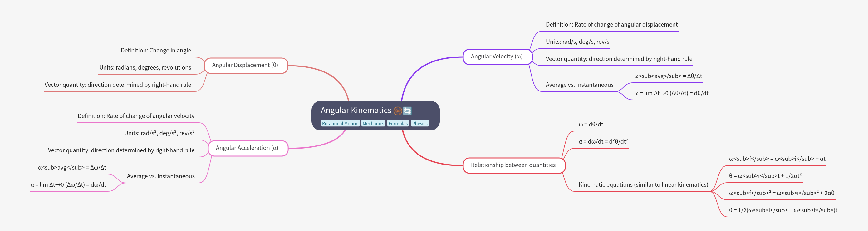
Task: Select 'Kinematic equations (similar to linear kinematics)' node
Action: pos(643,185)
